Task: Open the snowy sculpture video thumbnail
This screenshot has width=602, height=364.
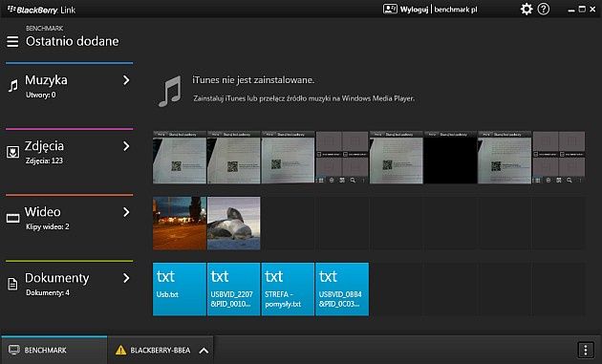Action: [233, 224]
